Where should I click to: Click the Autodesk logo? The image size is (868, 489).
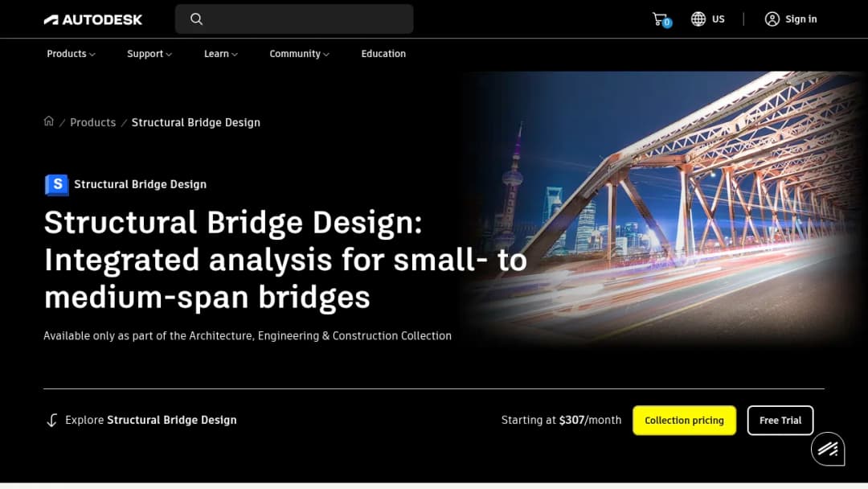(x=93, y=20)
